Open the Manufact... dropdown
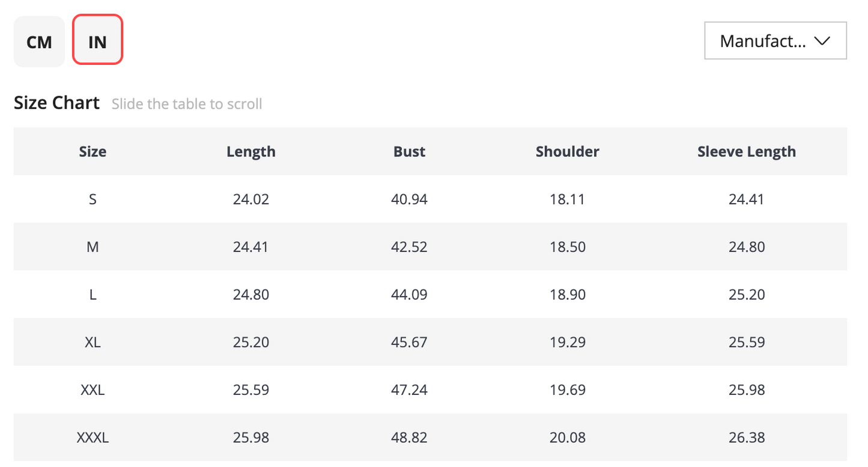The width and height of the screenshot is (868, 467). point(775,41)
